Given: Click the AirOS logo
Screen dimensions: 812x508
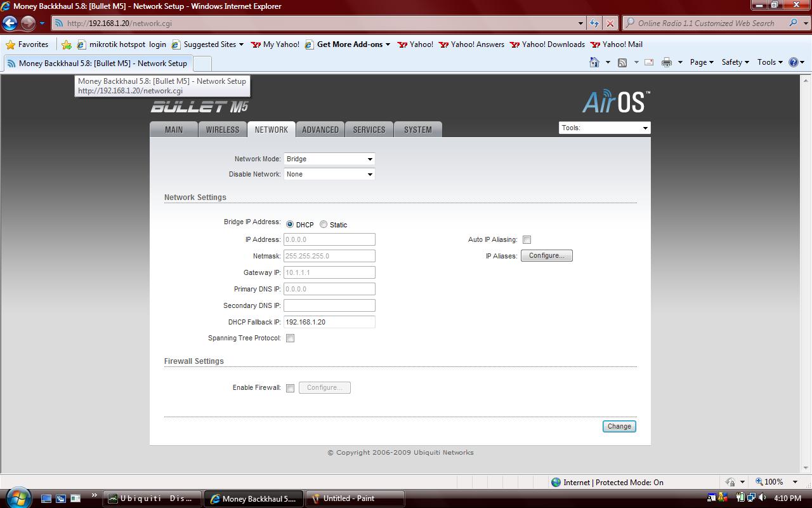Looking at the screenshot, I should [616, 102].
